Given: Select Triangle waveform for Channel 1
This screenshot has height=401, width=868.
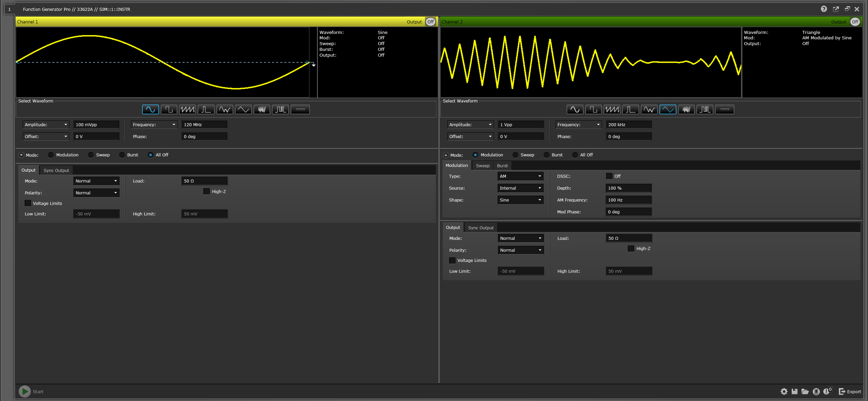Looking at the screenshot, I should pos(243,110).
